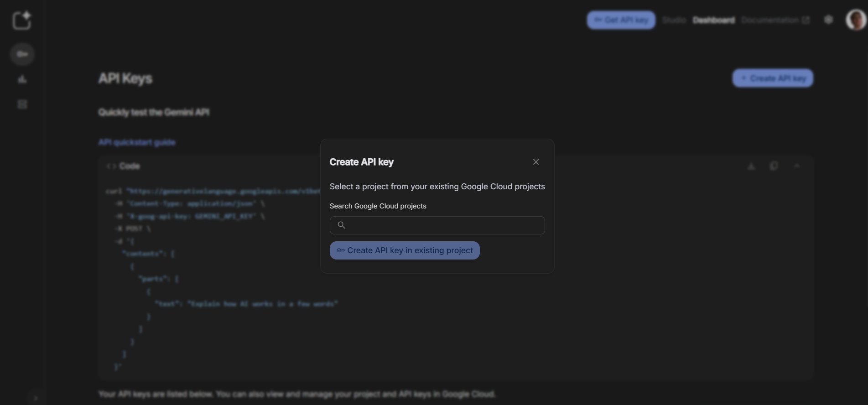Viewport: 868px width, 405px height.
Task: Collapse the Code panel
Action: (x=797, y=166)
